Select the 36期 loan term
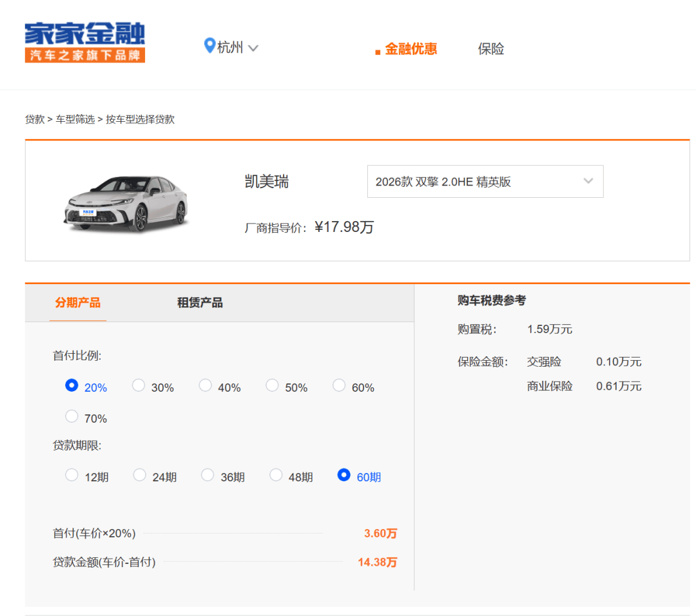The height and width of the screenshot is (616, 696). (x=208, y=475)
